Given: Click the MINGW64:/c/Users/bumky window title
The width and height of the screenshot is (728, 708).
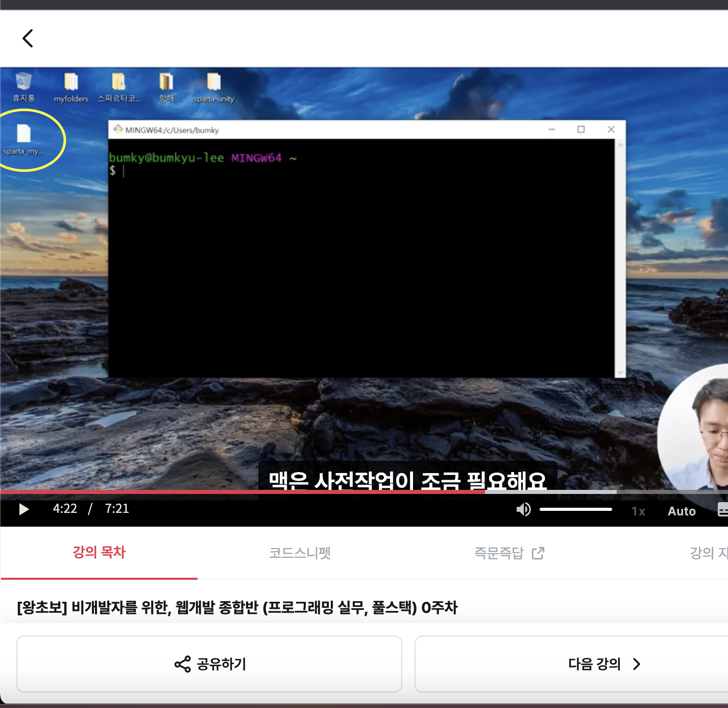Looking at the screenshot, I should click(172, 130).
